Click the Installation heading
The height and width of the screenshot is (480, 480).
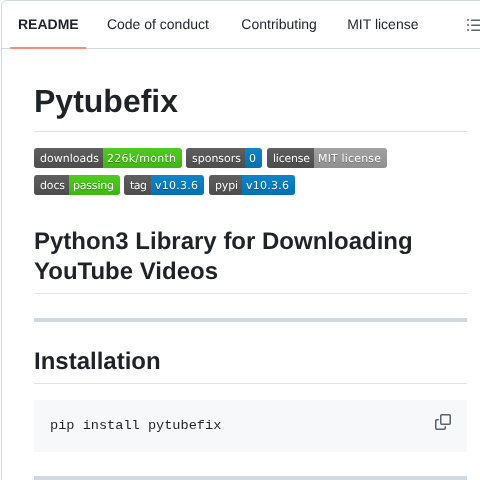97,361
